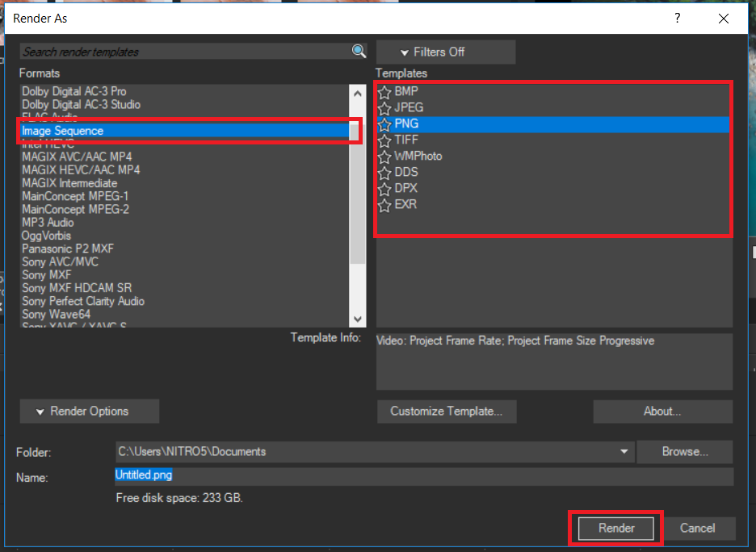Open the Folder path dropdown arrow
The image size is (756, 552).
[x=624, y=452]
